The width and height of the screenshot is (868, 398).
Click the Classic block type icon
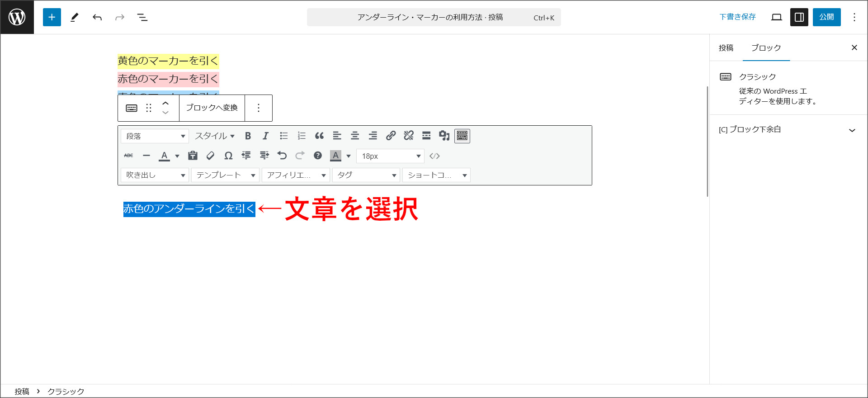coord(132,108)
